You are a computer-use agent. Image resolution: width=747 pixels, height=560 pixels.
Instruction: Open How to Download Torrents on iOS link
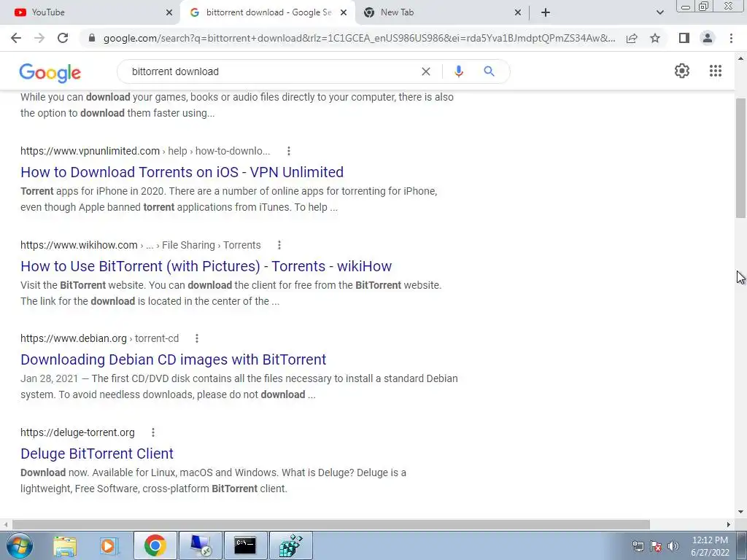pyautogui.click(x=182, y=172)
